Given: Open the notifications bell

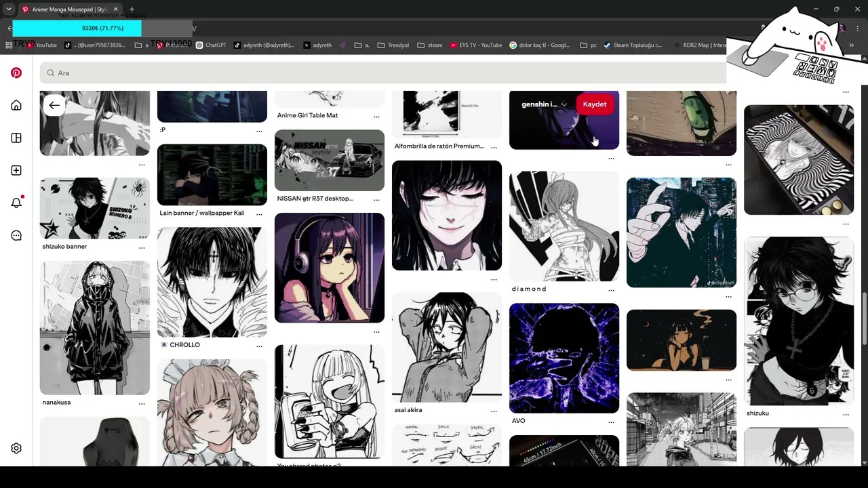Looking at the screenshot, I should click(16, 203).
